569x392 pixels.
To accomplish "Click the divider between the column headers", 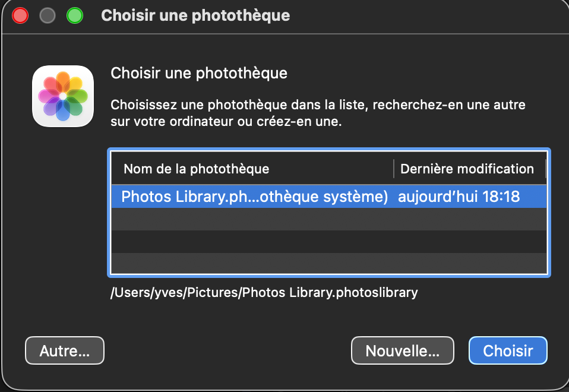I will pyautogui.click(x=393, y=169).
